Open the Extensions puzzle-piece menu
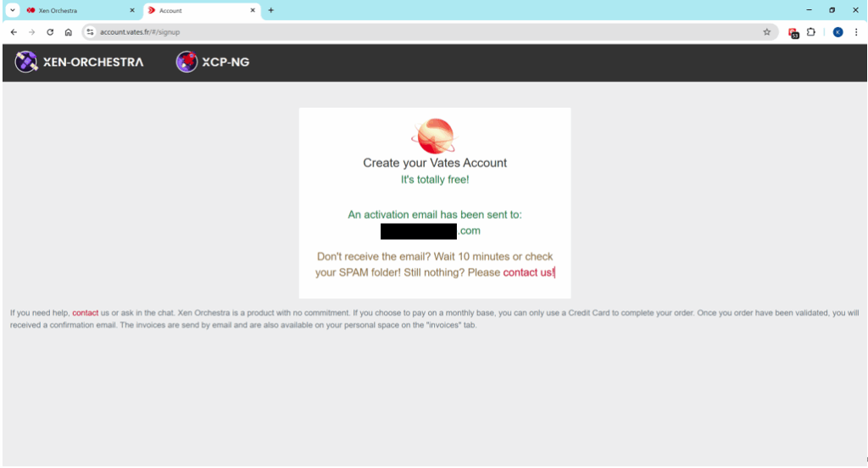 click(x=811, y=32)
